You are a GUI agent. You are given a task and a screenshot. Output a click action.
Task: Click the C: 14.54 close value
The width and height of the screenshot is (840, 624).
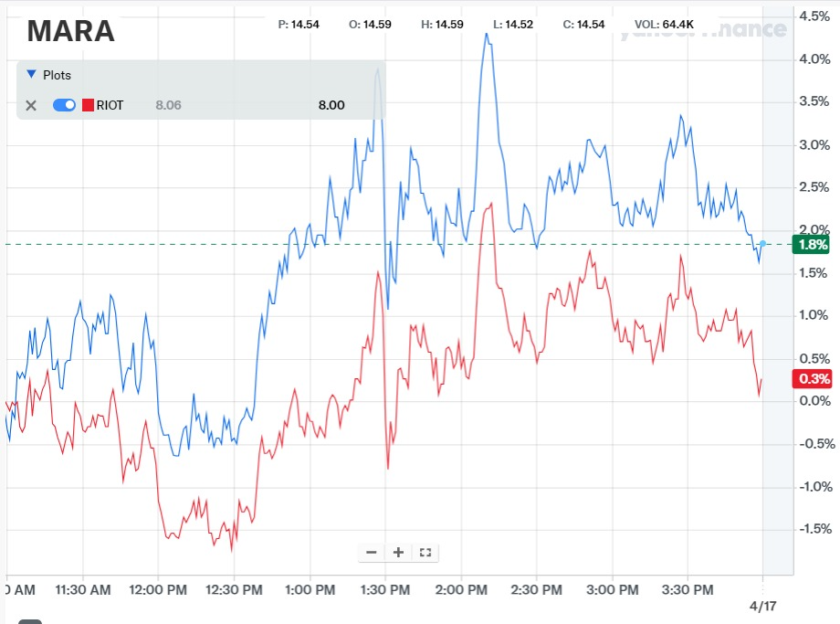click(x=583, y=24)
